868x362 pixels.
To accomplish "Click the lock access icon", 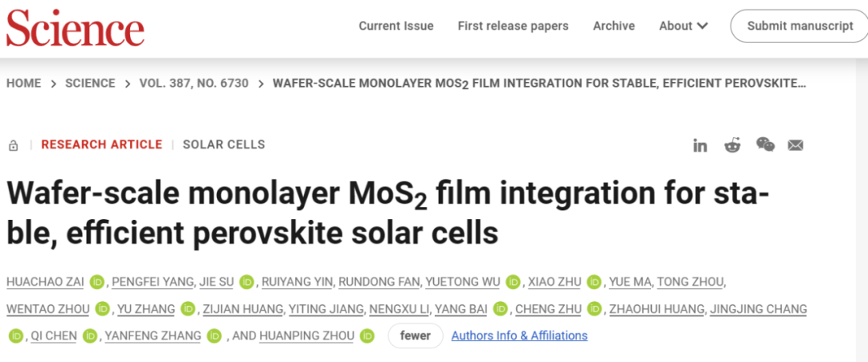I will 14,145.
